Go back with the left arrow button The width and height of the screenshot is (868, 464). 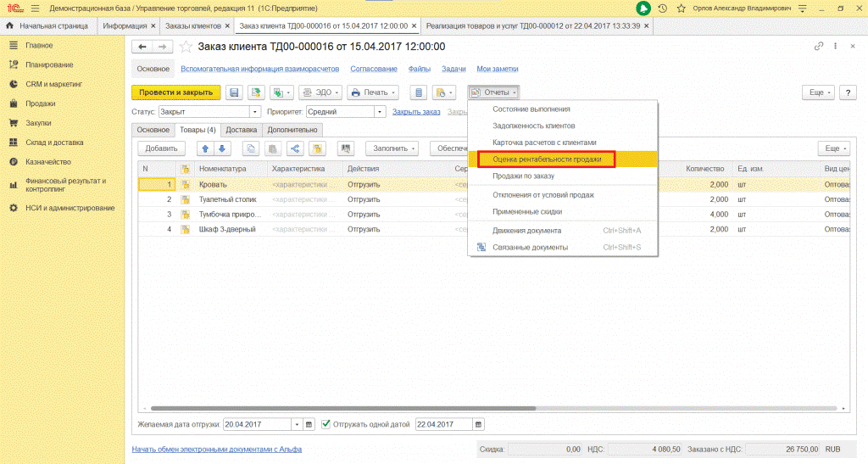point(142,47)
